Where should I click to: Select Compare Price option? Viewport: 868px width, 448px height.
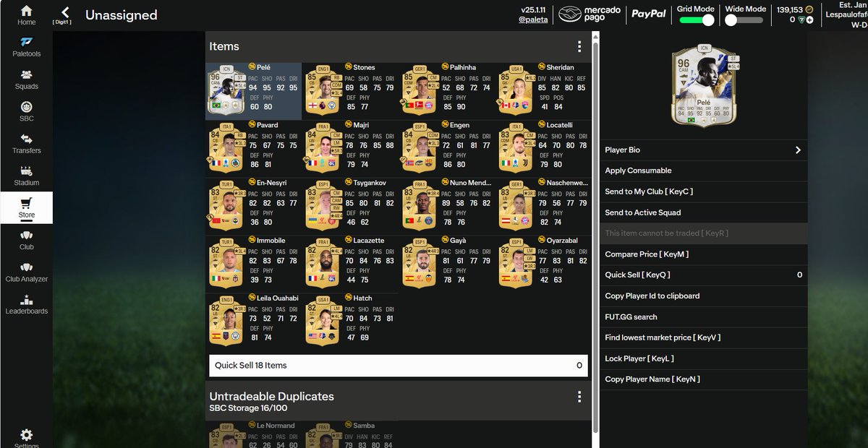(x=703, y=254)
